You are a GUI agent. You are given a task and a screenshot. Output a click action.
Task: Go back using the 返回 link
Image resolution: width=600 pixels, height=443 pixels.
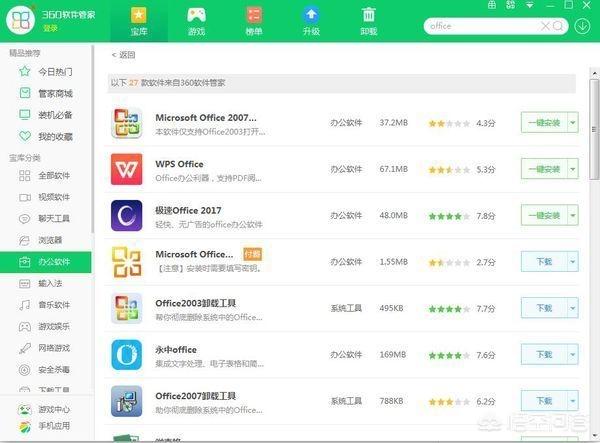123,55
